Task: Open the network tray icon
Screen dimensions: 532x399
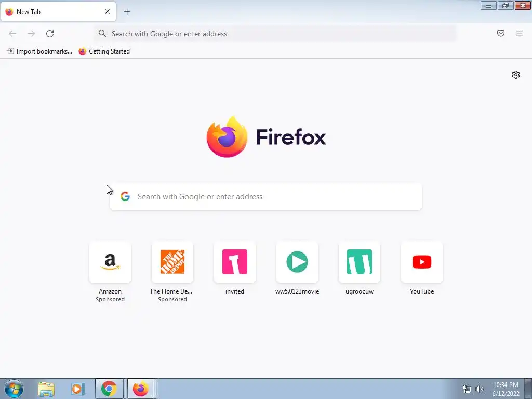Action: (x=467, y=389)
